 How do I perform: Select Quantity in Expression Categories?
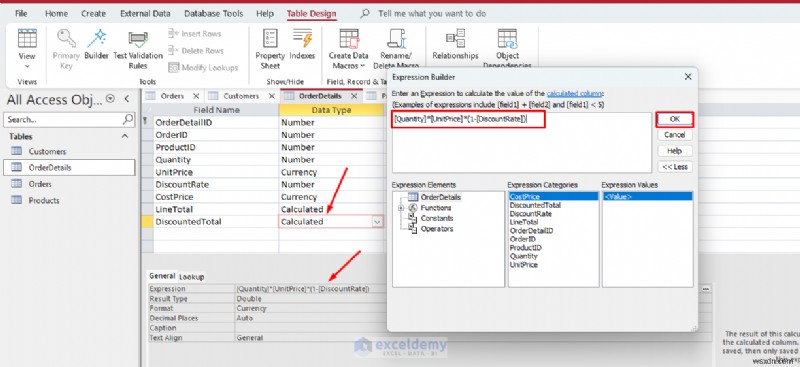pyautogui.click(x=523, y=256)
